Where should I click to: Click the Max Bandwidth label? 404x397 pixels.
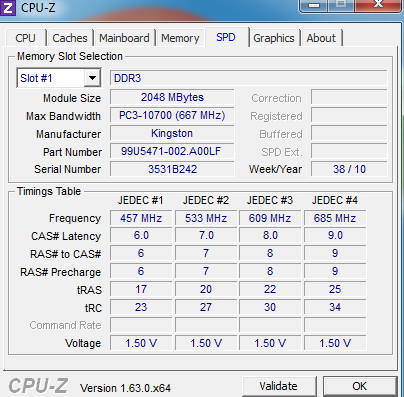pos(63,116)
